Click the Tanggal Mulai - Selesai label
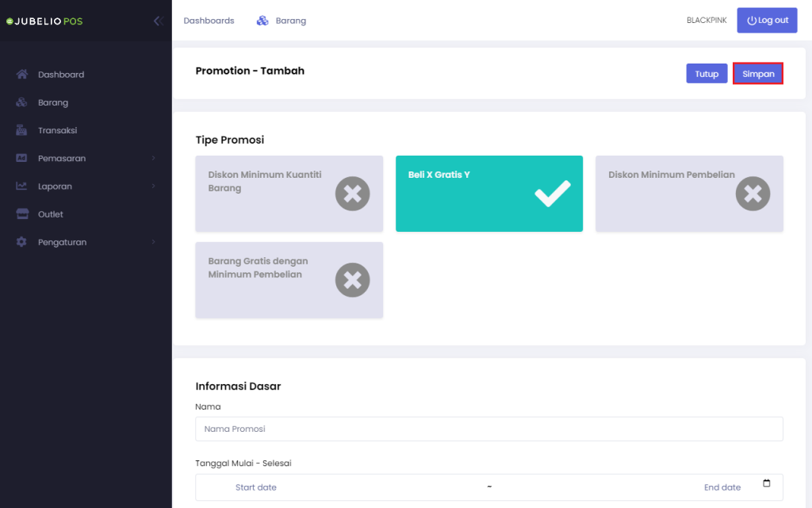Screen dimensions: 812x508 pos(243,463)
